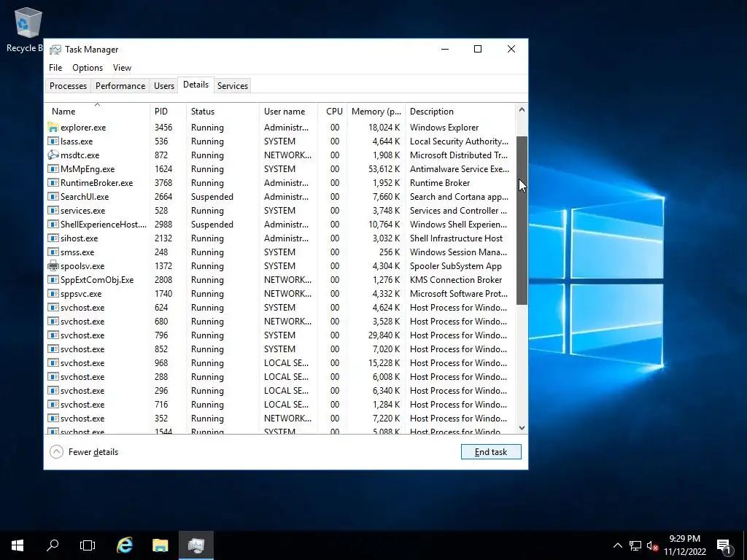Open the View menu

tap(122, 68)
